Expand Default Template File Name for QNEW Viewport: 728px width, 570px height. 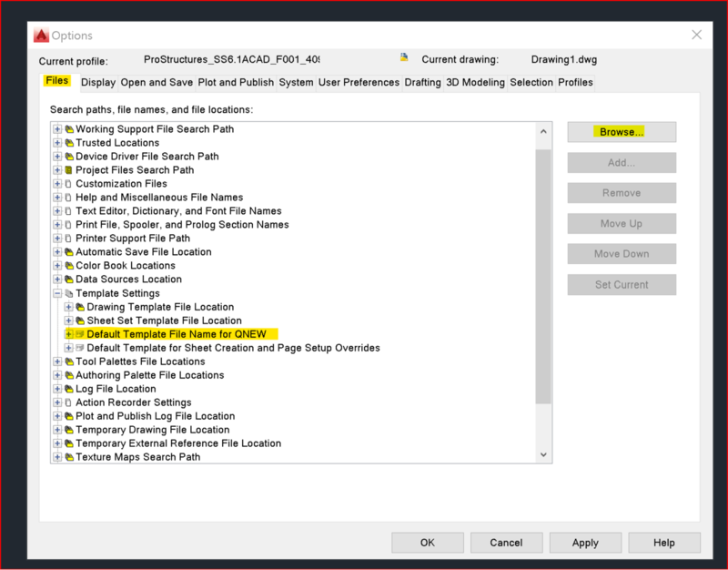[68, 334]
